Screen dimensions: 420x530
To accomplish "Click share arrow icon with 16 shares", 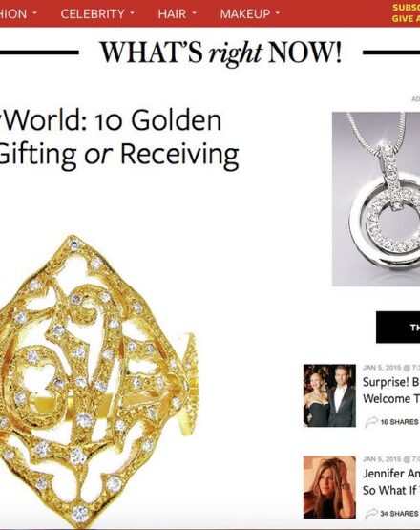I will (371, 422).
